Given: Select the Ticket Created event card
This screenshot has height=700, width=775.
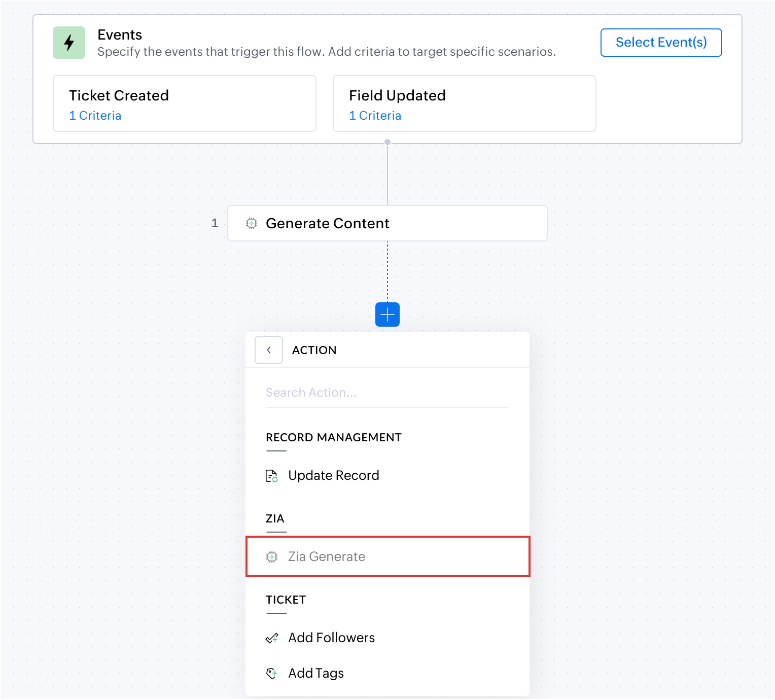Looking at the screenshot, I should coord(185,103).
